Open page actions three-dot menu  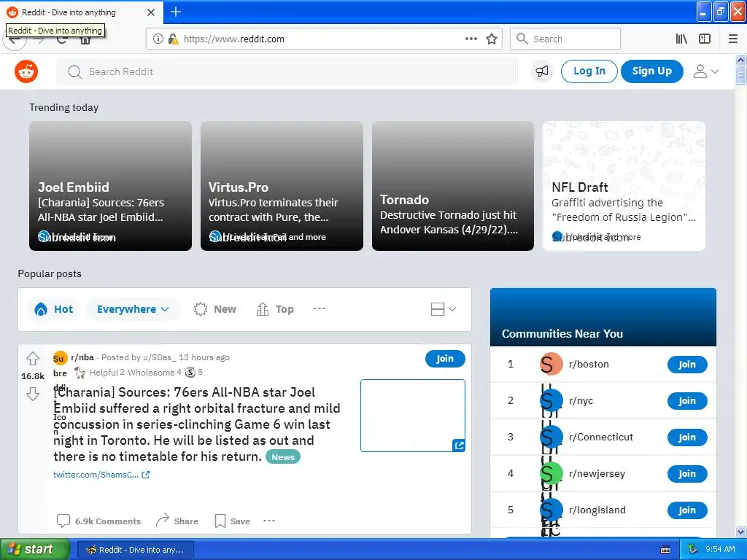point(471,39)
